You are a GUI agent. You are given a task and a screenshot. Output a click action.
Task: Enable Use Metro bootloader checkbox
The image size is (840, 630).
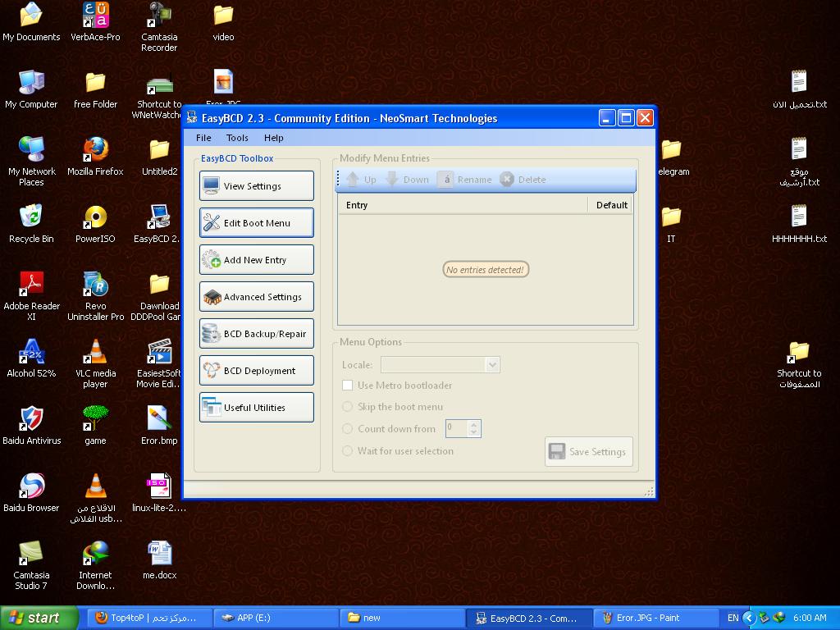[x=348, y=386]
